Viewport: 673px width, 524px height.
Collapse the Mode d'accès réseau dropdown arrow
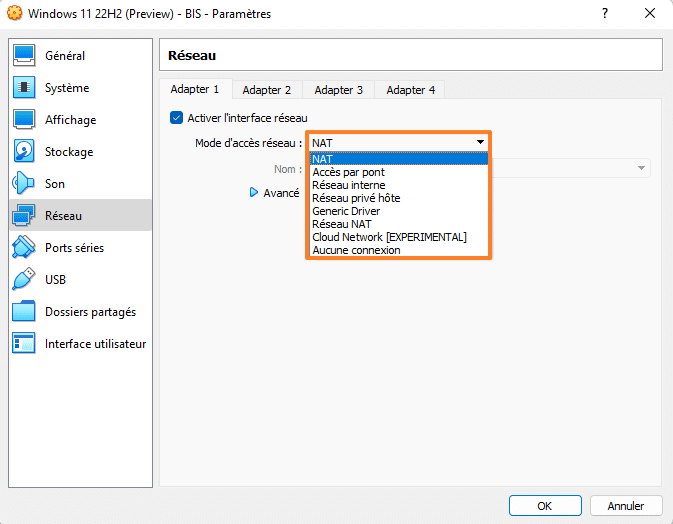click(480, 142)
